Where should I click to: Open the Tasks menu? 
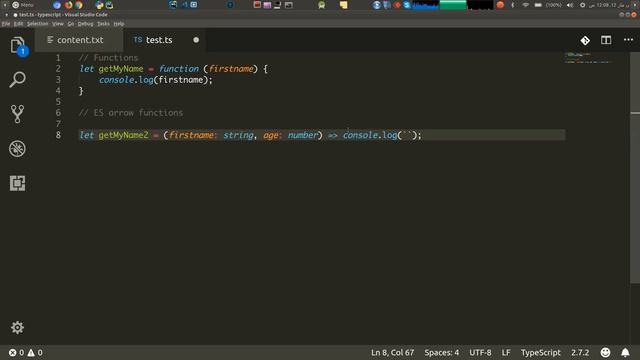[x=103, y=24]
